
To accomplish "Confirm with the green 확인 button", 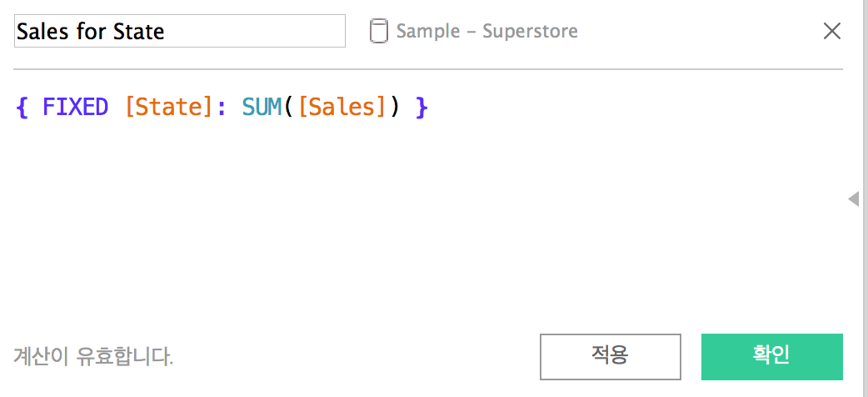I will point(771,356).
